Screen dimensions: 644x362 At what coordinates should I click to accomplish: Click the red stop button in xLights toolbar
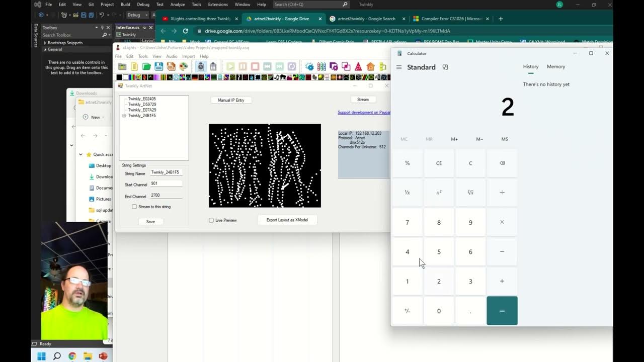coord(255,66)
